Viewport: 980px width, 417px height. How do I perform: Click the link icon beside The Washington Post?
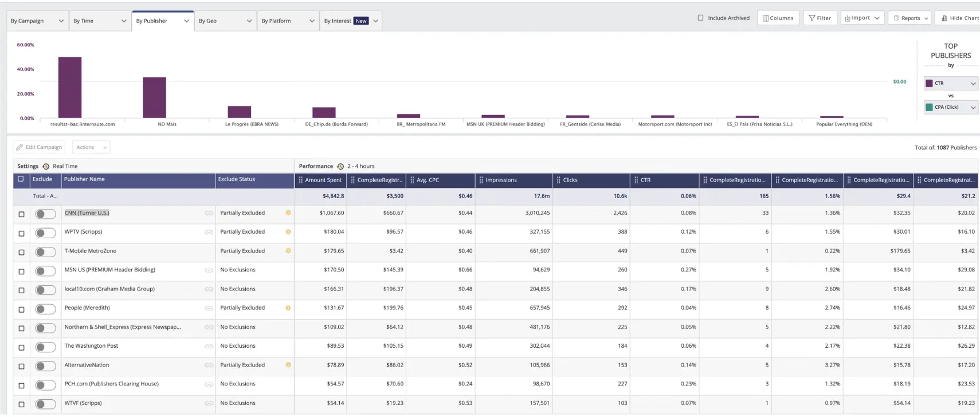(209, 347)
